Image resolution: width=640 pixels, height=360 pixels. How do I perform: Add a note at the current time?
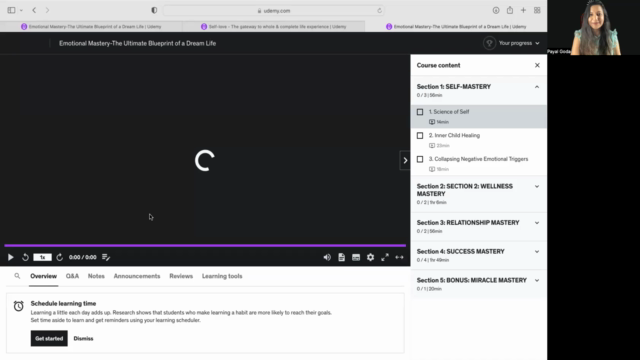tap(106, 257)
